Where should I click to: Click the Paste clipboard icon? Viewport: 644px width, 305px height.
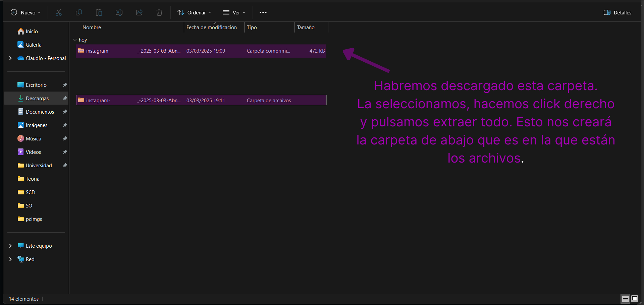pos(99,12)
